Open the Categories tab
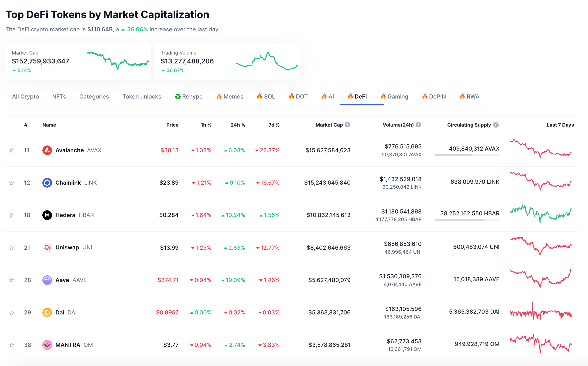Image resolution: width=588 pixels, height=366 pixels. tap(94, 97)
